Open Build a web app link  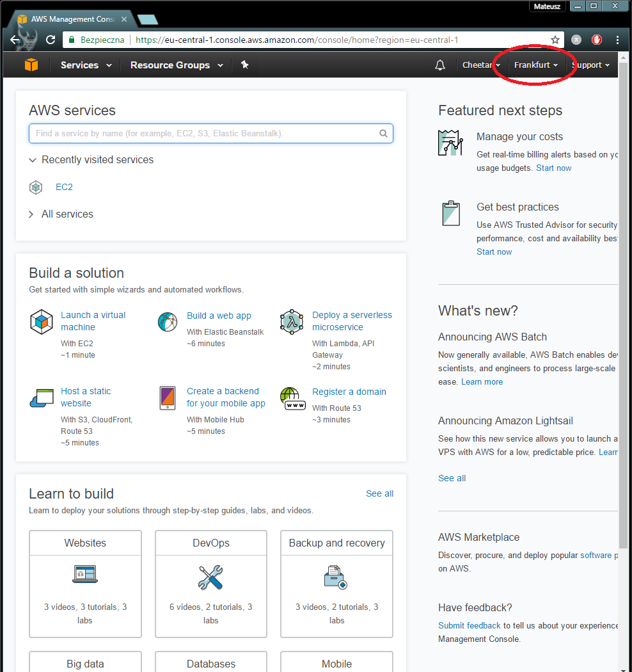click(219, 316)
